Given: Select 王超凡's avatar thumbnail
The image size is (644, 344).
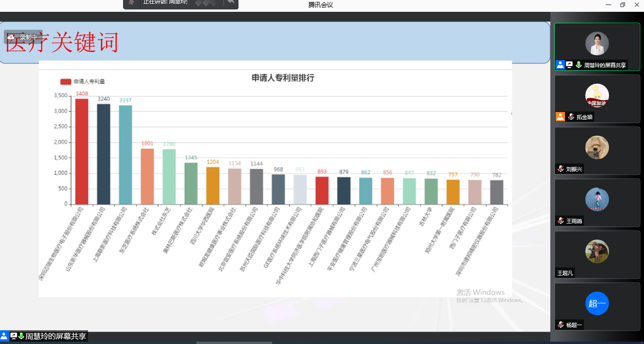Looking at the screenshot, I should [597, 251].
